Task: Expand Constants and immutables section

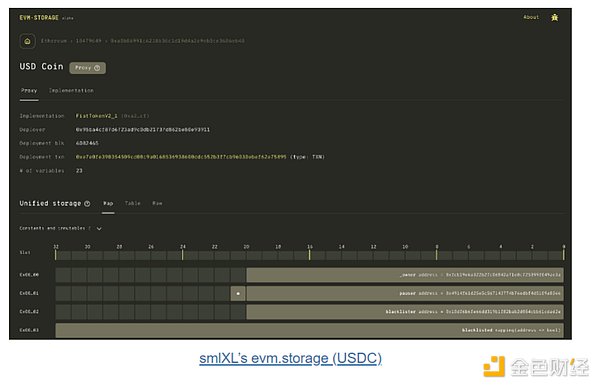Action: click(99, 228)
